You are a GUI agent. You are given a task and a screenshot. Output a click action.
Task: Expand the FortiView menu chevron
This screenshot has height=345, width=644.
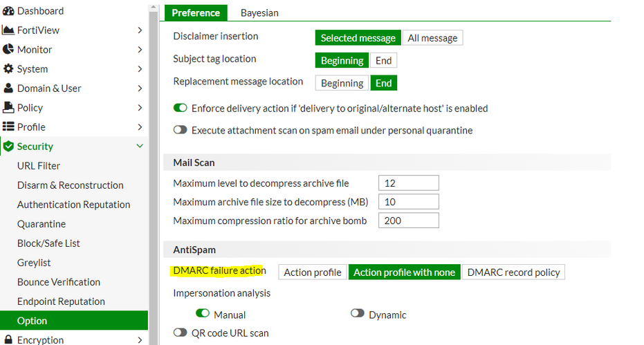pos(140,30)
